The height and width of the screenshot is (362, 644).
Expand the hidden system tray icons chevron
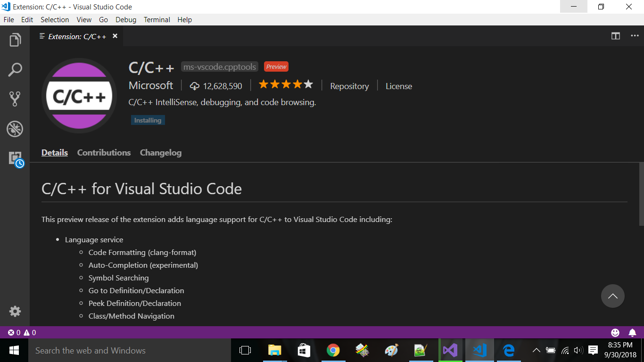coord(536,350)
